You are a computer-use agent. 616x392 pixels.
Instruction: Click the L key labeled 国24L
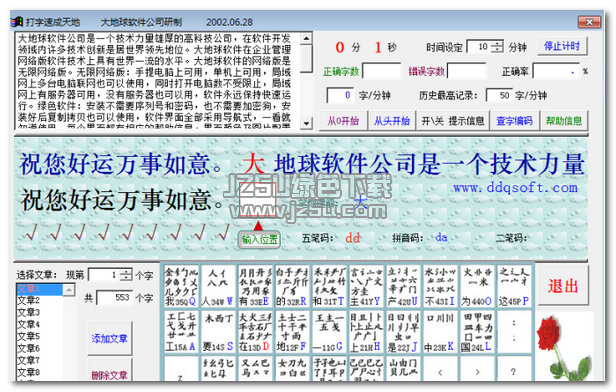477,332
